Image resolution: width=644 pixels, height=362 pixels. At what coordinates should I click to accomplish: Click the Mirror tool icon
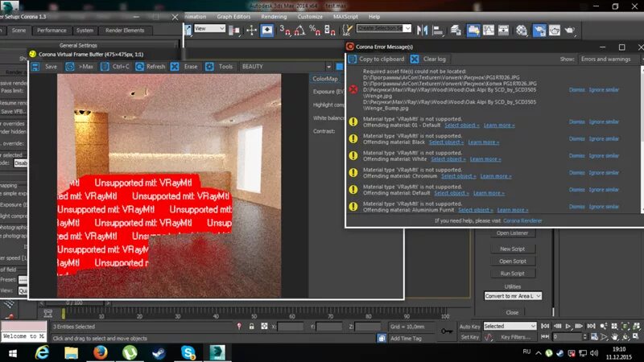click(422, 30)
